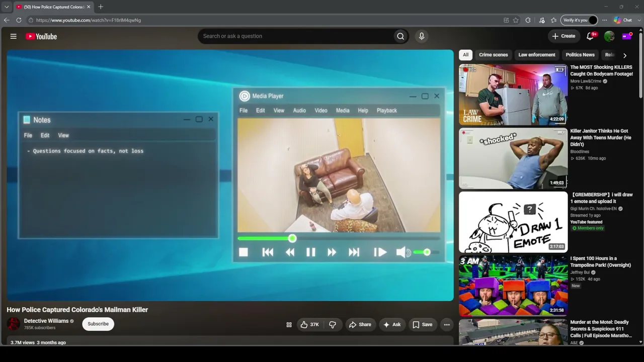
Task: Go back with the browser back arrow
Action: click(7, 20)
